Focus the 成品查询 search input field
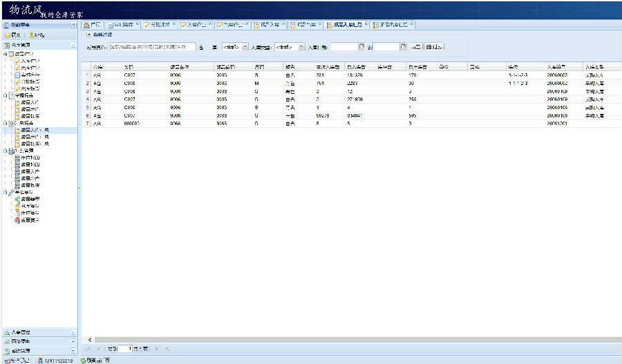Viewport: 622px width, 364px height. [153, 47]
